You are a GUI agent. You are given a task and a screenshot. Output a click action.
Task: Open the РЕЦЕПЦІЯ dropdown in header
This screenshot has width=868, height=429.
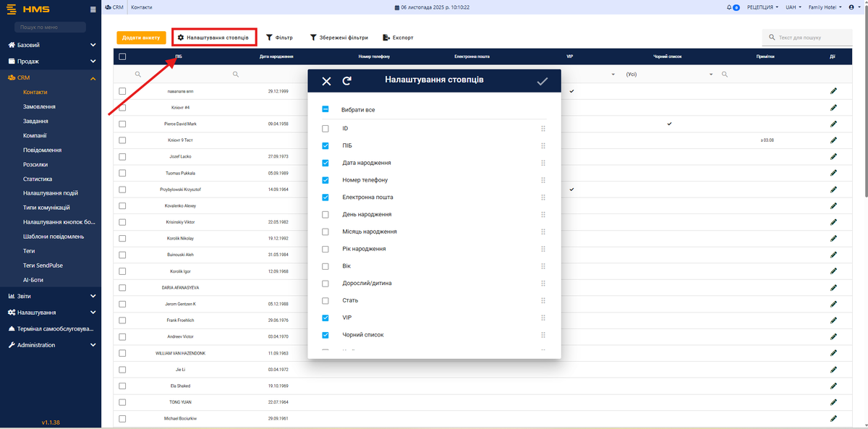coord(762,7)
